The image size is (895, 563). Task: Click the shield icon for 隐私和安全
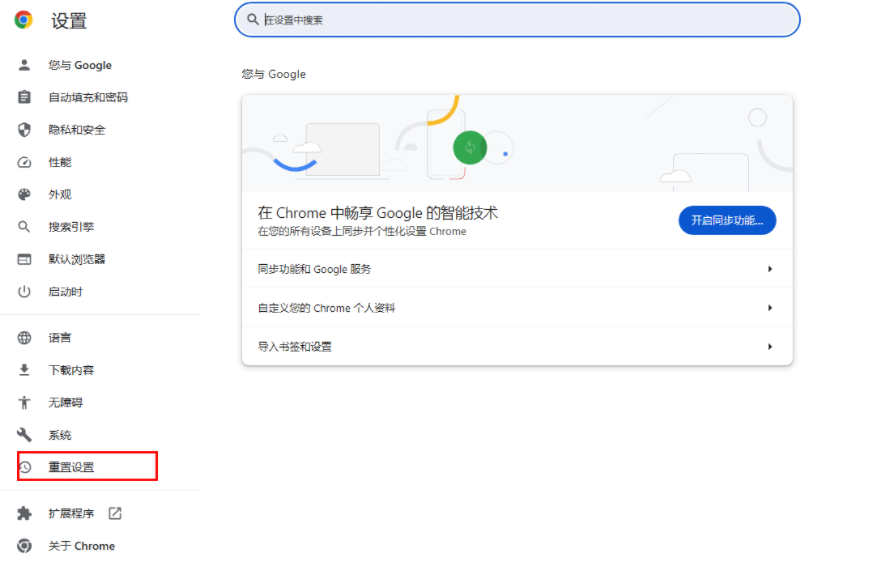(x=24, y=130)
